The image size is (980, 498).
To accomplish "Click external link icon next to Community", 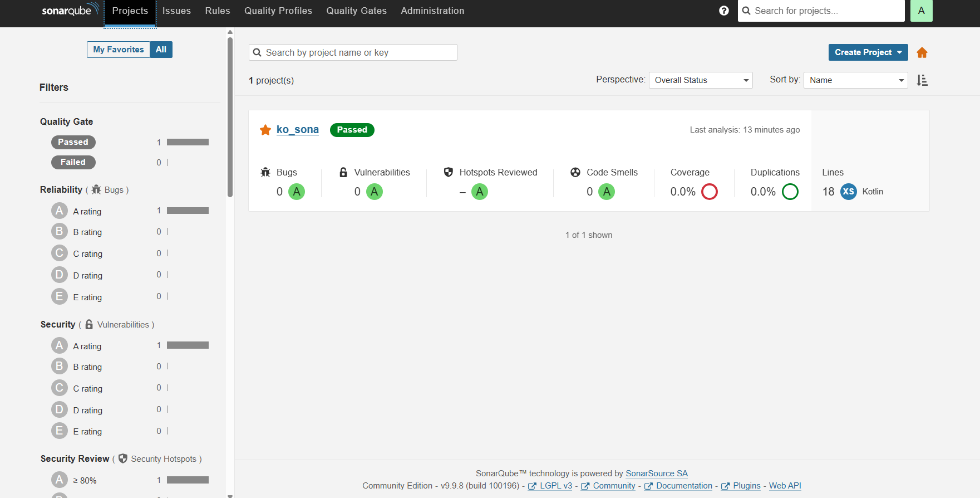I will 585,486.
